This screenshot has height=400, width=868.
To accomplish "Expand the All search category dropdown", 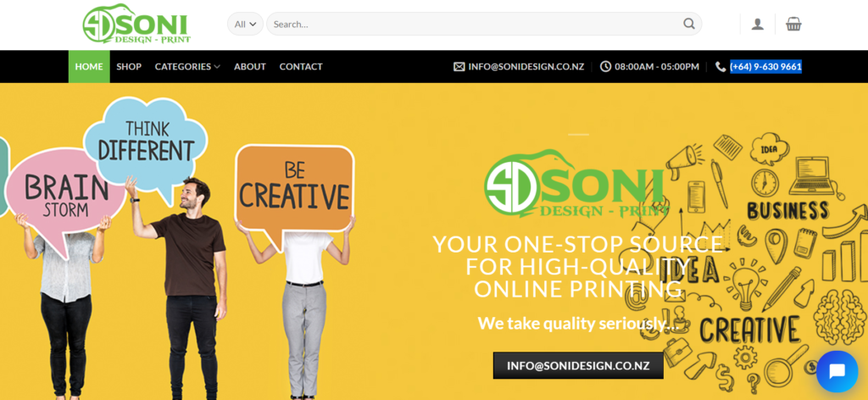I will pos(245,24).
